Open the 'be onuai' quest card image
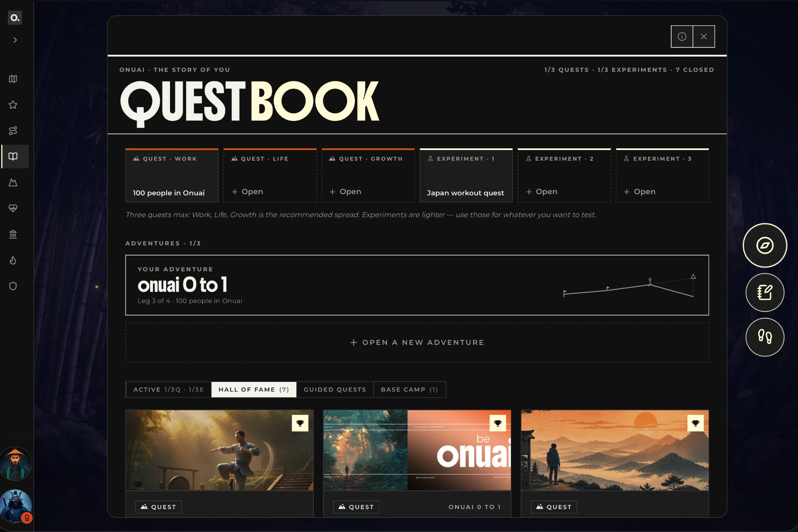This screenshot has height=532, width=798. [x=417, y=450]
